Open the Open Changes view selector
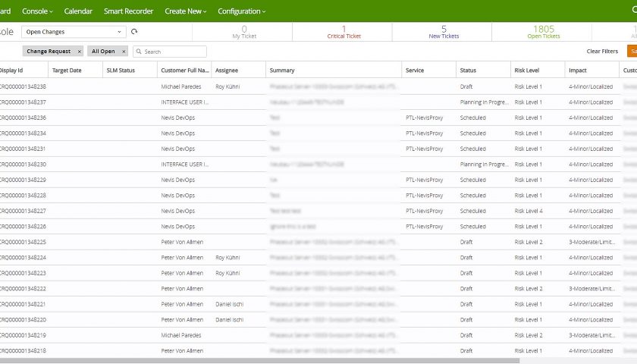The width and height of the screenshot is (637, 364). 74,32
